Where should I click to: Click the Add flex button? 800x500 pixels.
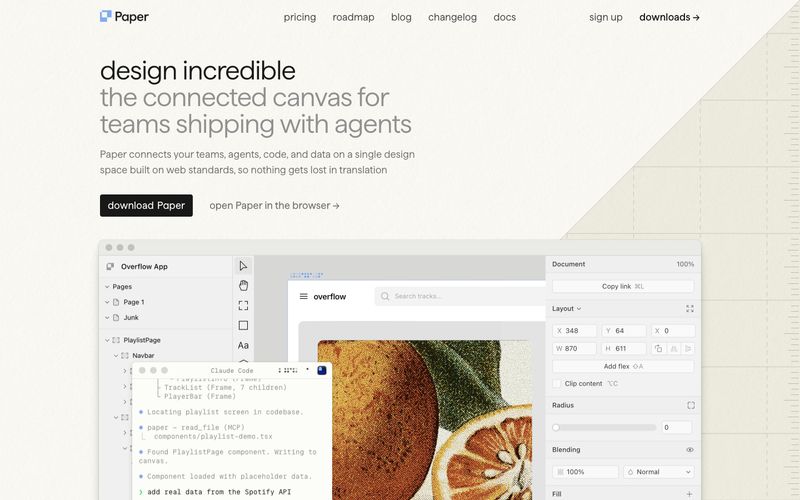[622, 366]
